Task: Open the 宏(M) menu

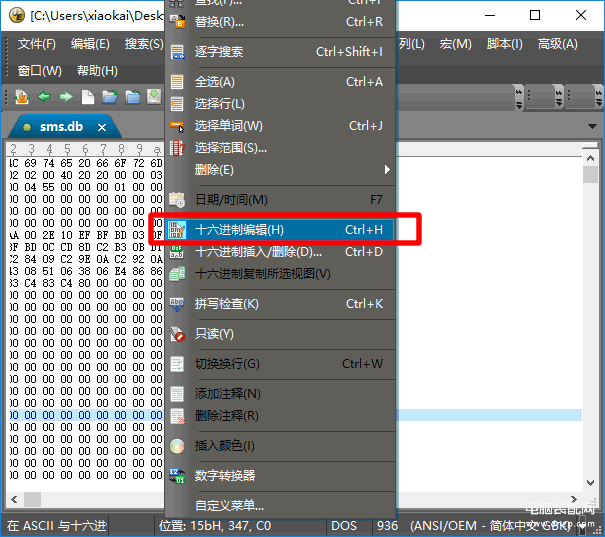Action: (x=456, y=44)
